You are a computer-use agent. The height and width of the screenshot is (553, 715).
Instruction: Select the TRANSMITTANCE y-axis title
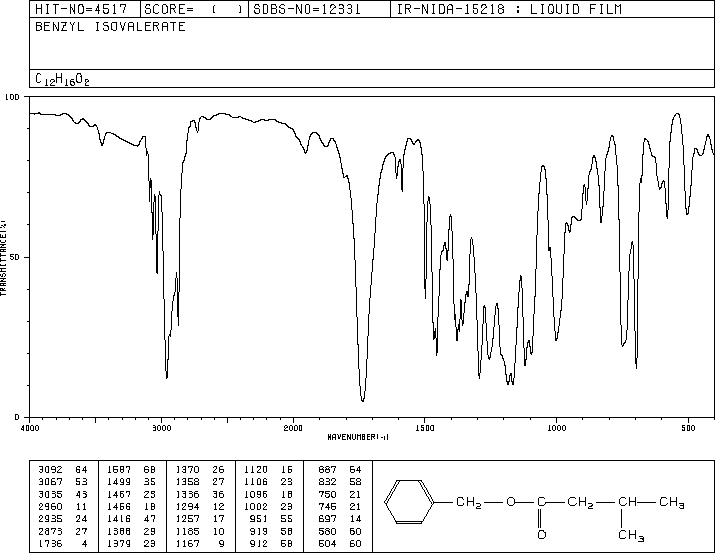click(x=3, y=258)
